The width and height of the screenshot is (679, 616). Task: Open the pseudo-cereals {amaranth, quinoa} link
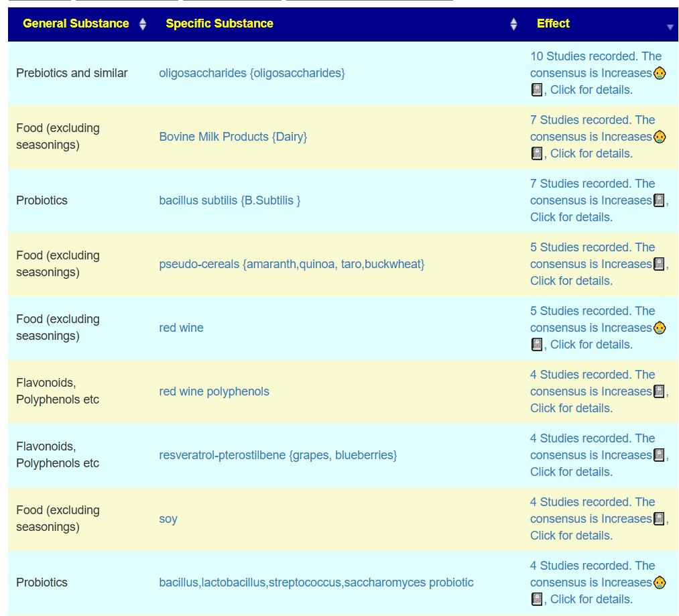292,264
